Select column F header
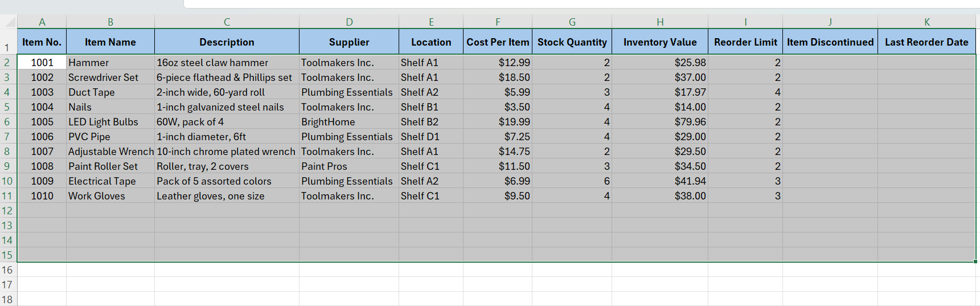980x306 pixels. point(498,22)
